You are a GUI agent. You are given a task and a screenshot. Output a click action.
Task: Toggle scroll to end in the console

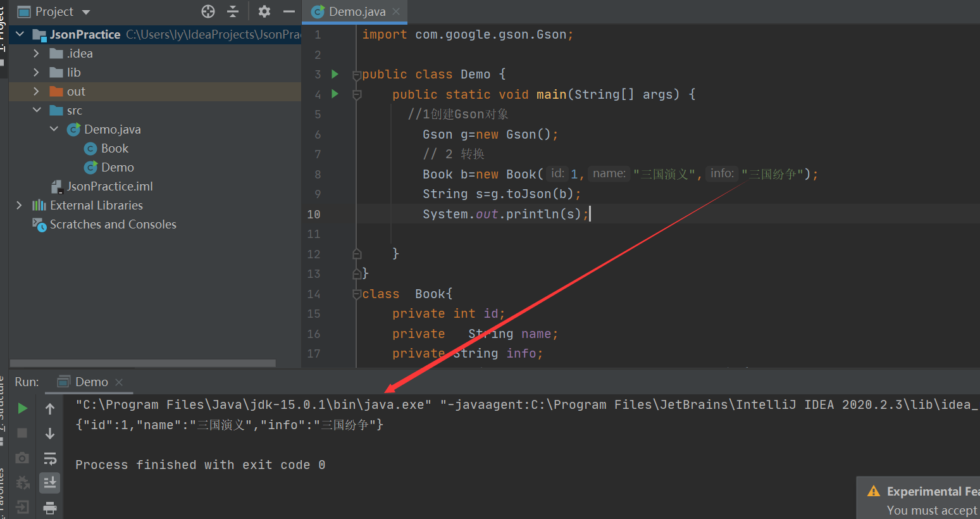[x=50, y=483]
